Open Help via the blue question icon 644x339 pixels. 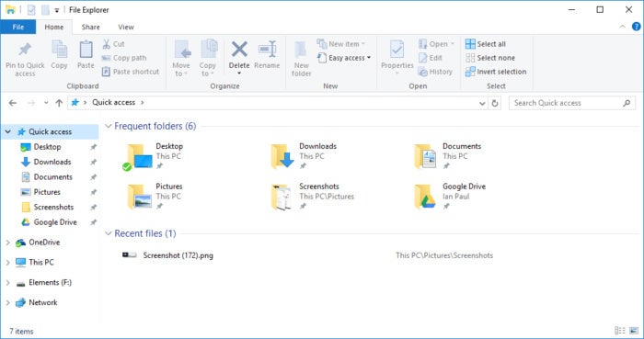pos(637,27)
